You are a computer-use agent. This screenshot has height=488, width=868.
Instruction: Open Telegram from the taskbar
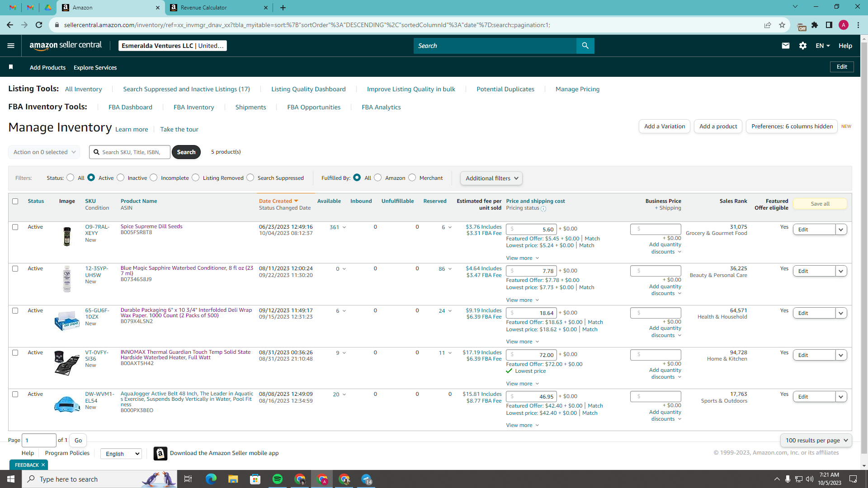click(x=367, y=479)
